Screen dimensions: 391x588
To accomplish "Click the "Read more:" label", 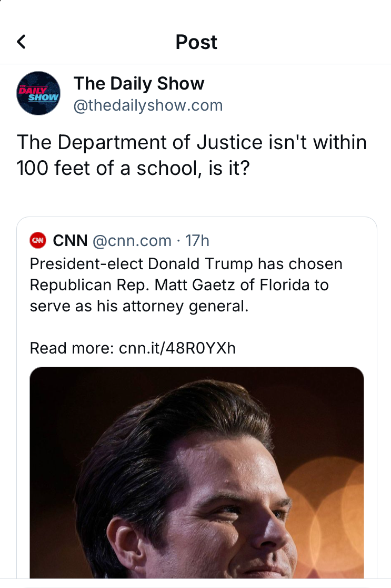I will coord(72,348).
